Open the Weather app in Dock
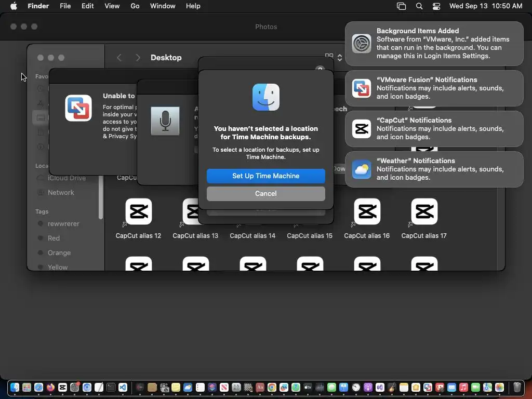 click(188, 388)
